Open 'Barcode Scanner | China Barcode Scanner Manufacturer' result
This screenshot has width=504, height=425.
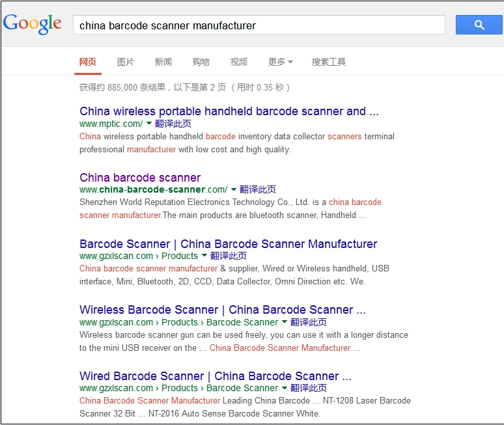[228, 244]
